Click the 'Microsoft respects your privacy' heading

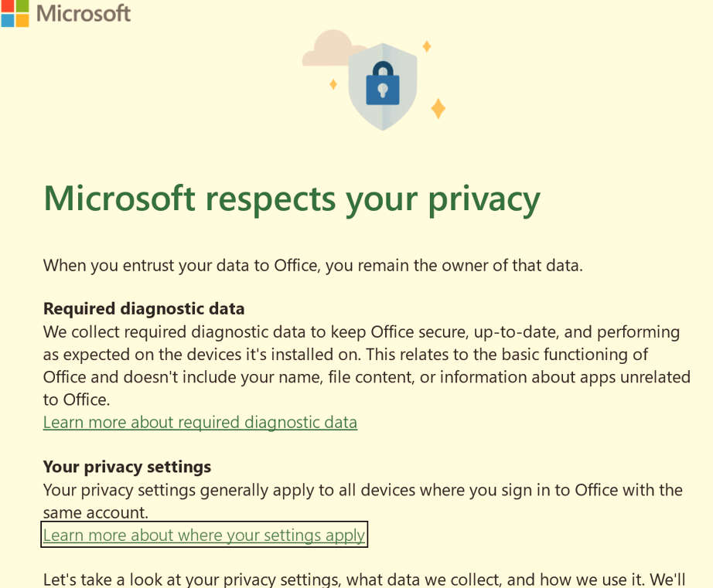(292, 199)
